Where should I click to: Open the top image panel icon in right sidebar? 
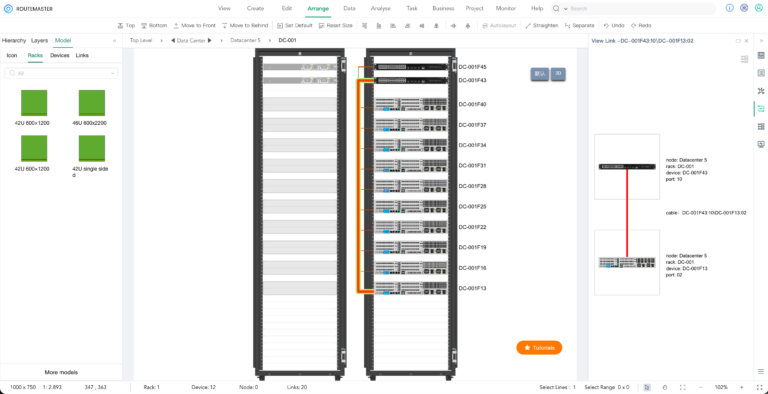761,55
